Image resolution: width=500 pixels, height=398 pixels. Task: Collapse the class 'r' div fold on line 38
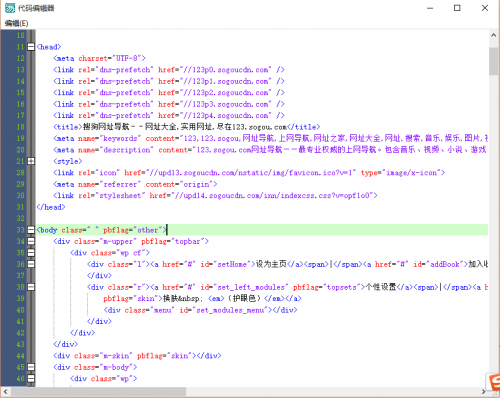tap(31, 287)
